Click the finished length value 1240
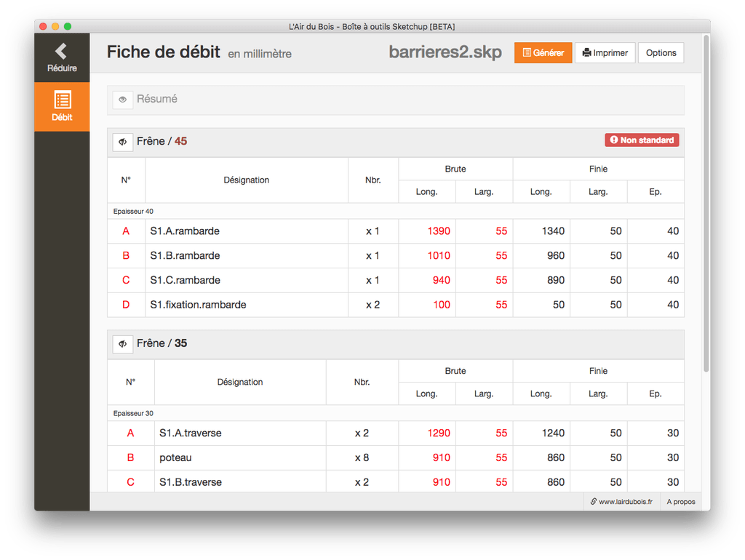Image resolution: width=745 pixels, height=560 pixels. 553,433
